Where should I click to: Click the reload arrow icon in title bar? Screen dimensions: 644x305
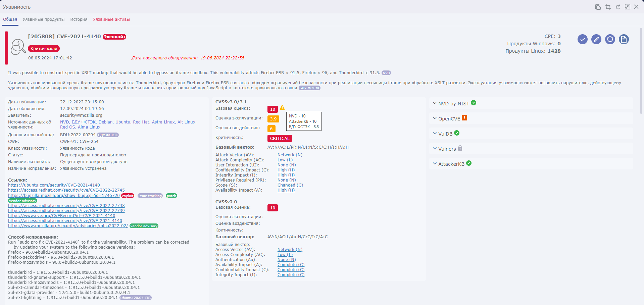pos(617,7)
